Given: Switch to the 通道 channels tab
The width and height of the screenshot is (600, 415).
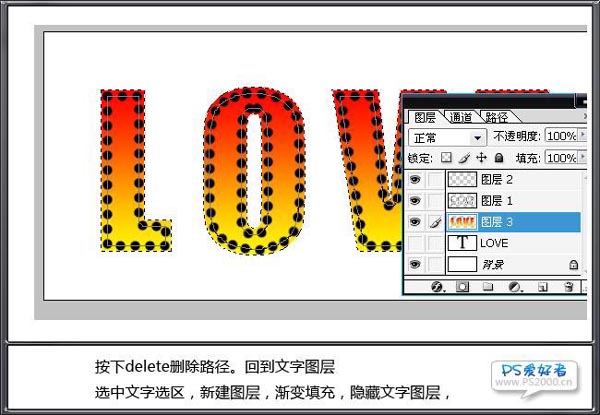Looking at the screenshot, I should coord(460,116).
